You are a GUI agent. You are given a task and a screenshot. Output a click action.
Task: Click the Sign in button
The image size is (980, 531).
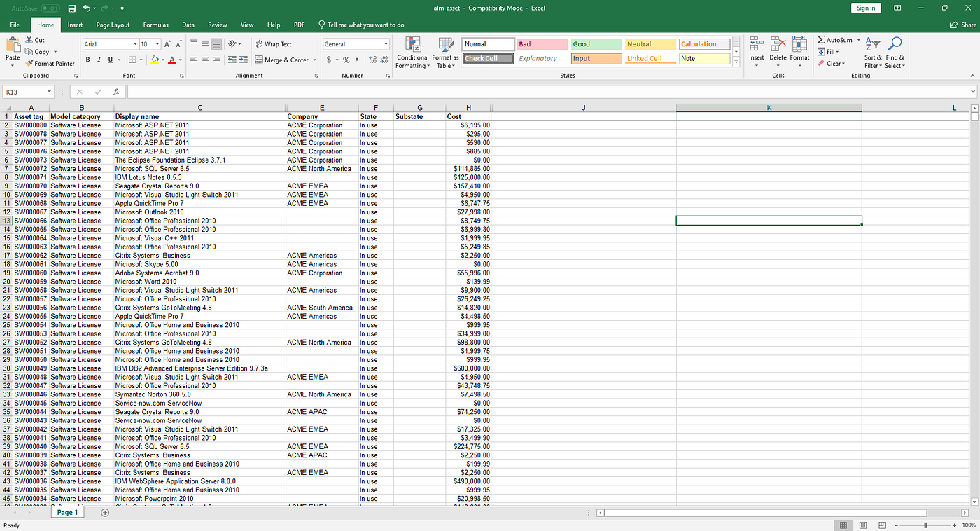coord(866,8)
